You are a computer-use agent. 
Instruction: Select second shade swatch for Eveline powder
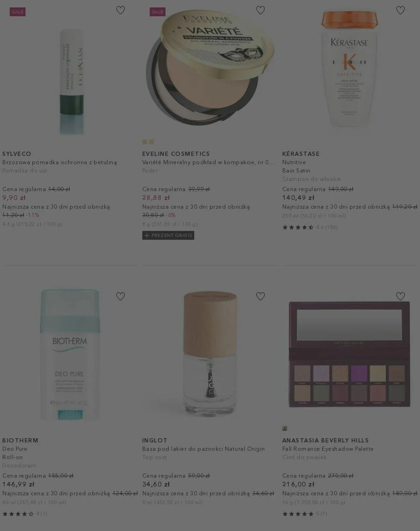click(152, 142)
